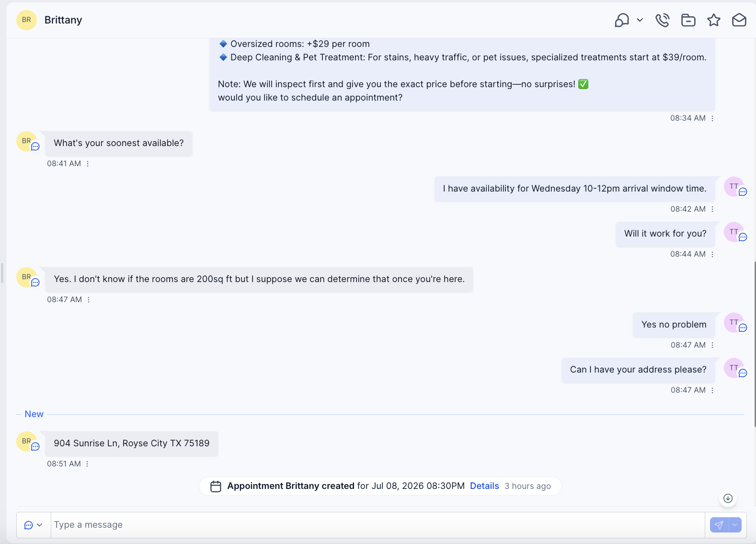Viewport: 756px width, 544px height.
Task: Focus the 'Type a message' field
Action: tap(378, 525)
